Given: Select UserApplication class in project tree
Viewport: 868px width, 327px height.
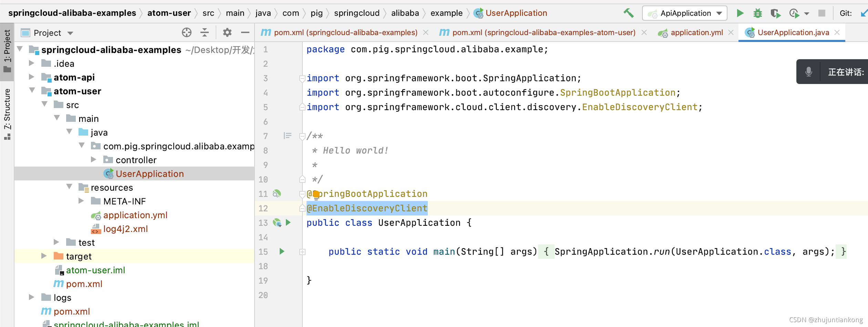Looking at the screenshot, I should click(149, 174).
